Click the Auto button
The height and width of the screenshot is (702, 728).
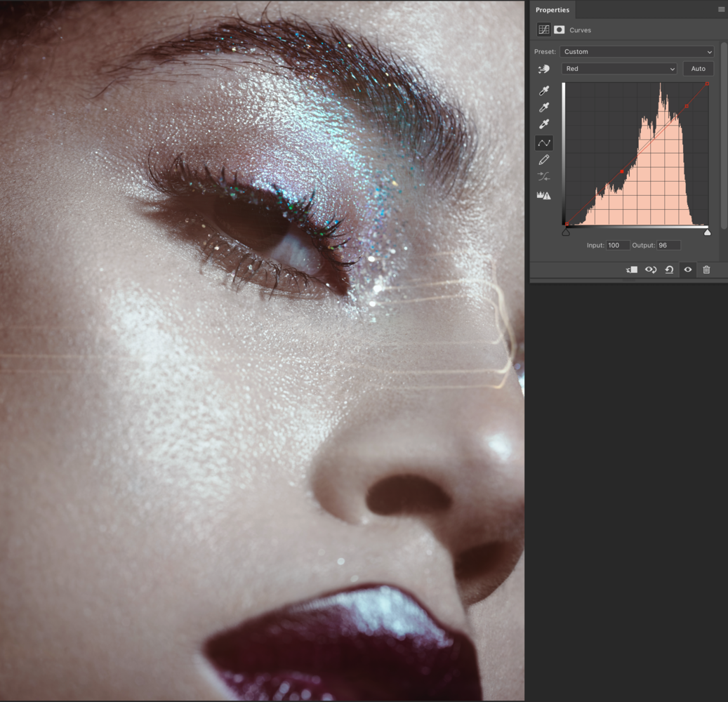click(698, 68)
